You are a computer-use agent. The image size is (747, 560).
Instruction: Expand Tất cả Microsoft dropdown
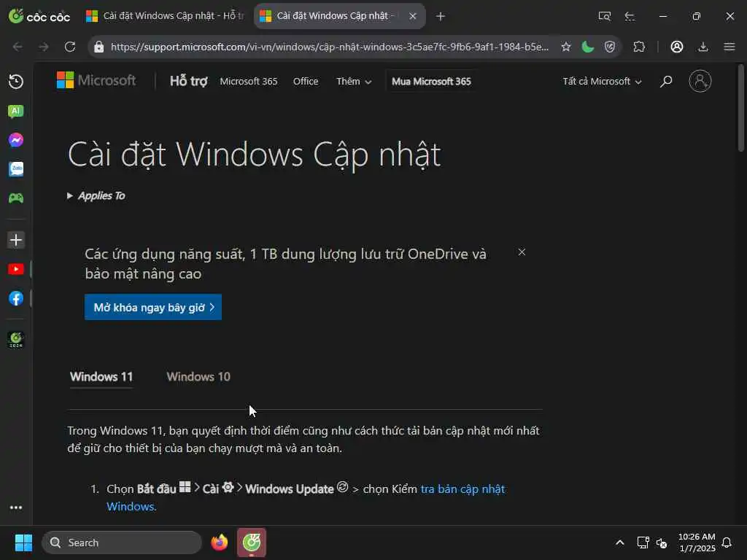pos(602,82)
